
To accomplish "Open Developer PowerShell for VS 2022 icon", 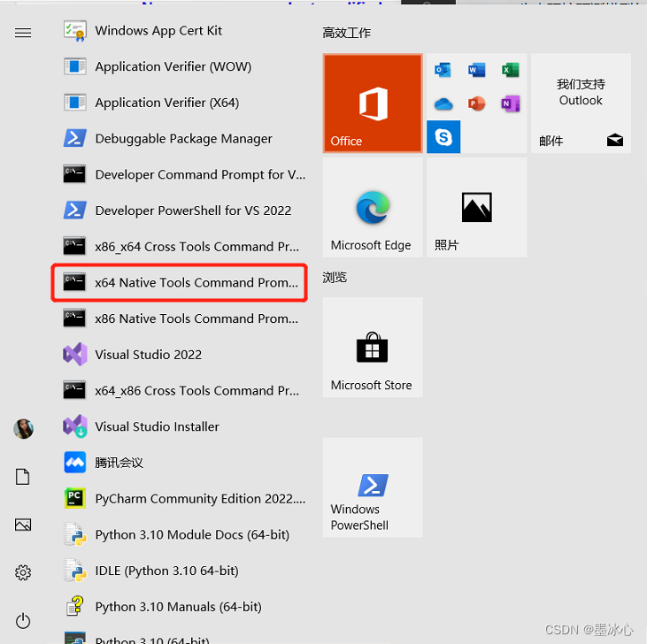I will 75,211.
